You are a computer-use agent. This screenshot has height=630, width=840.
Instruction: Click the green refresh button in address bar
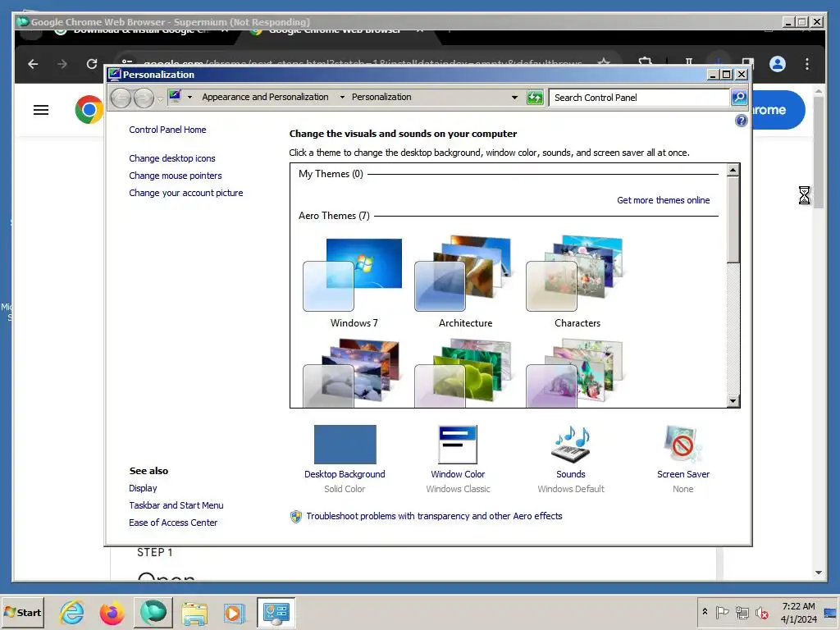click(535, 98)
